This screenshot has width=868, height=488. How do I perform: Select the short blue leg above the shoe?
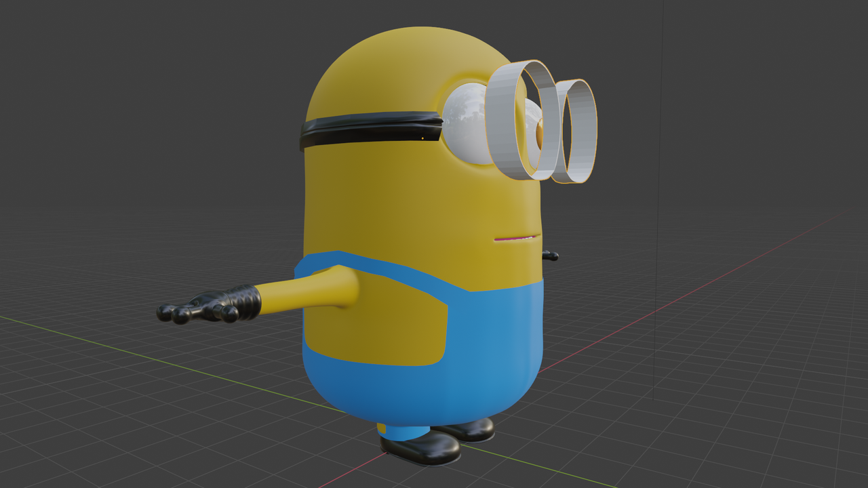(403, 431)
